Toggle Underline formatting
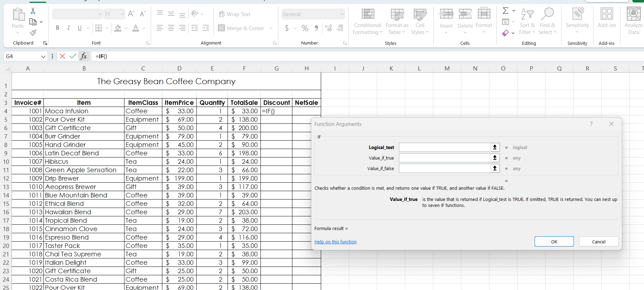Screen dimensions: 644x290 pos(80,28)
